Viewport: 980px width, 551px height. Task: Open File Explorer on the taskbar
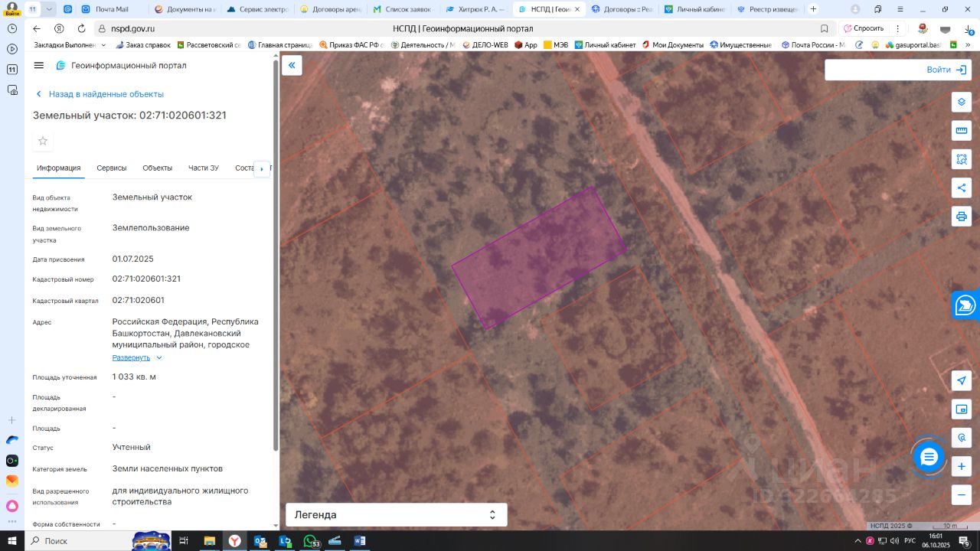click(209, 541)
